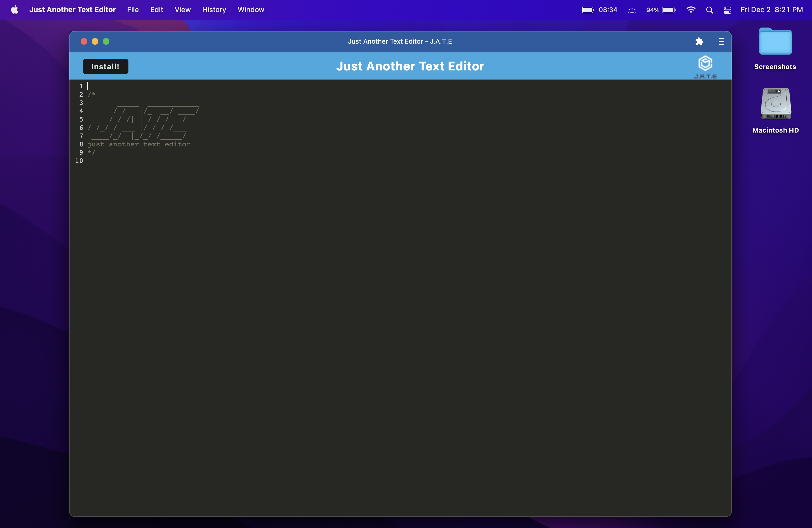The image size is (812, 528).
Task: Click the Wi-Fi status icon
Action: 690,10
